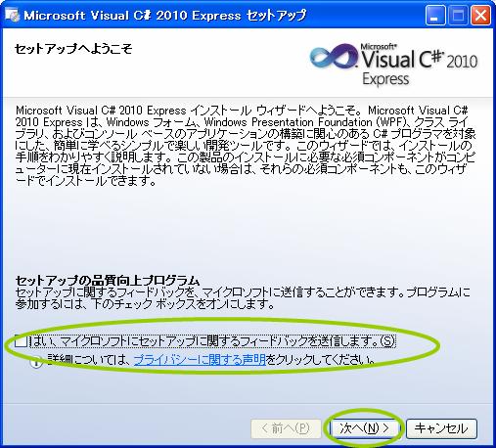Viewport: 496px width, 448px height.
Task: Open the プライバシーに関する声明 link
Action: point(200,360)
